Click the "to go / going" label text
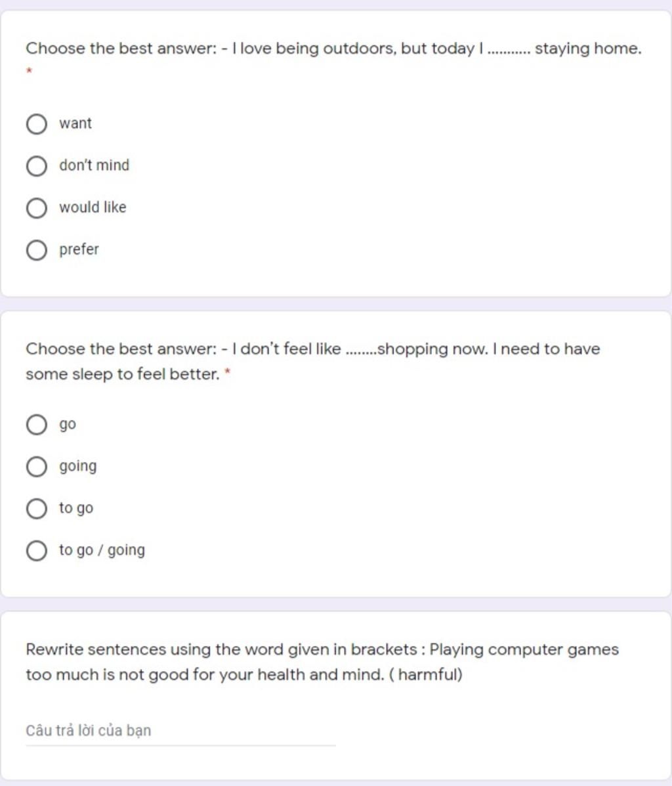672x786 pixels. tap(102, 550)
